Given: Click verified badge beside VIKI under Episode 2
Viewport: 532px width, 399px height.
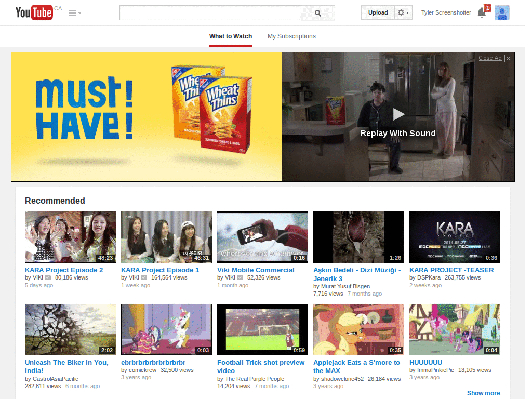Looking at the screenshot, I should pyautogui.click(x=48, y=278).
